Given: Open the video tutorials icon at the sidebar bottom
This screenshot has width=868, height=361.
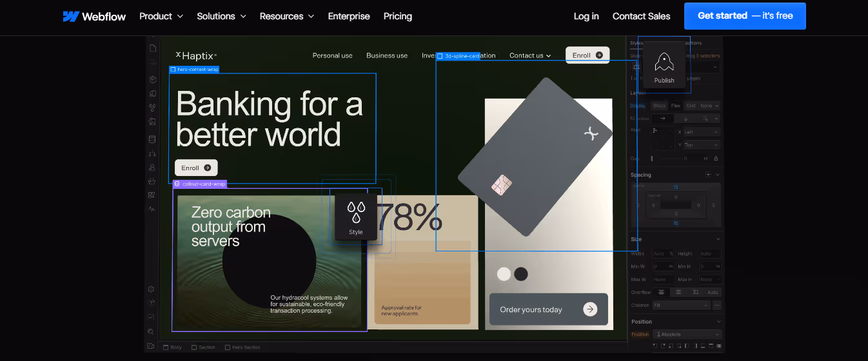Looking at the screenshot, I should point(151,346).
